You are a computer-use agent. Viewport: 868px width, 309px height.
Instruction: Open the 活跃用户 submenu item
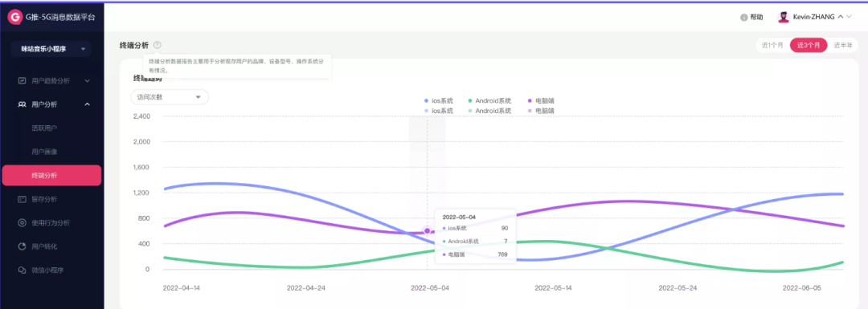pos(44,128)
